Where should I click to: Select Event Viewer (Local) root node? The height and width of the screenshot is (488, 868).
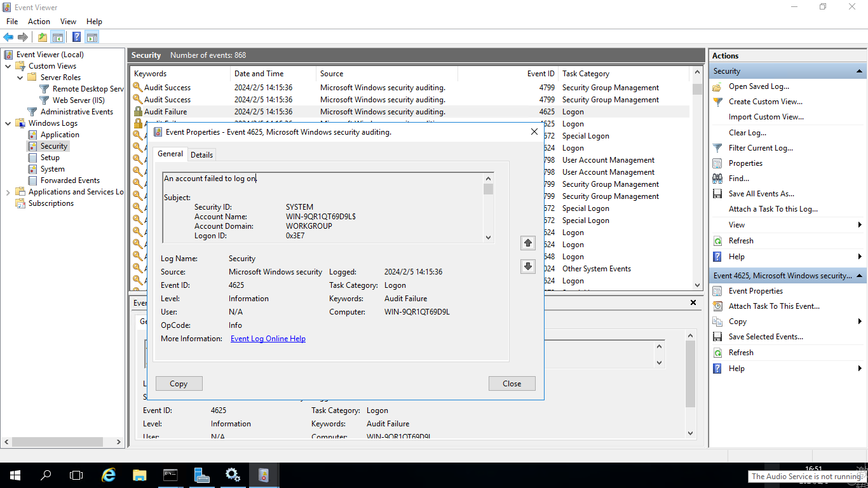pos(50,55)
